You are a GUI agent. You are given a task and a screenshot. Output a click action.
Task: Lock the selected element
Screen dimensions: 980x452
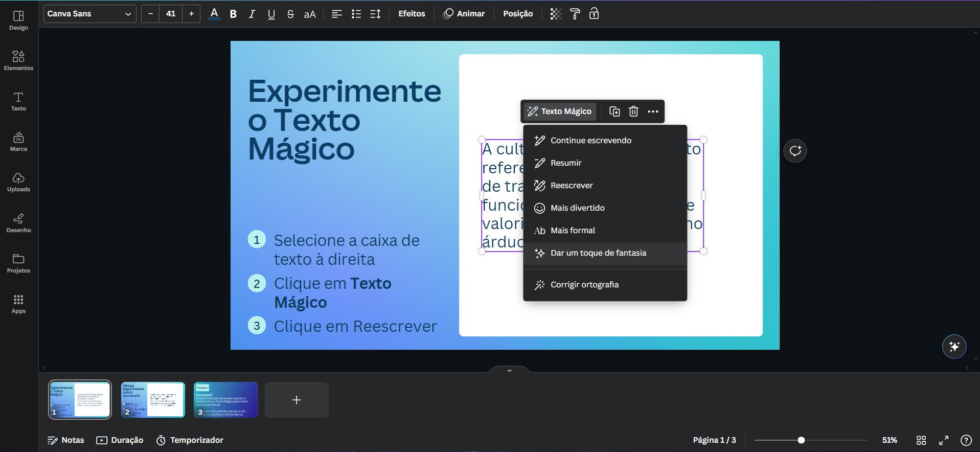pos(594,14)
